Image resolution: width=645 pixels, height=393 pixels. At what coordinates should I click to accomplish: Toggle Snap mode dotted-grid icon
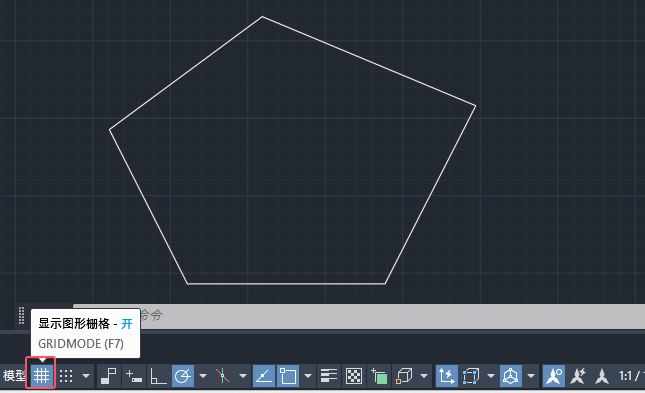66,375
